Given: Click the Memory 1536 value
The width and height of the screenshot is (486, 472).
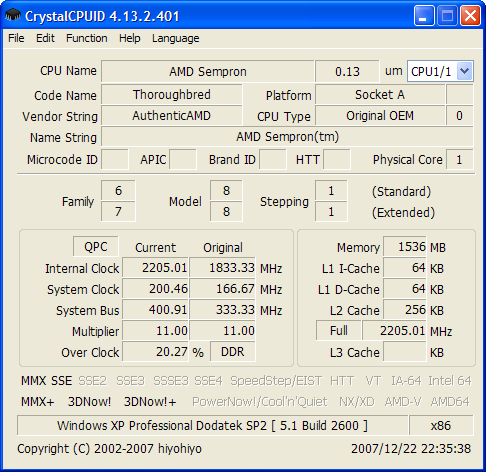Looking at the screenshot, I should (405, 247).
